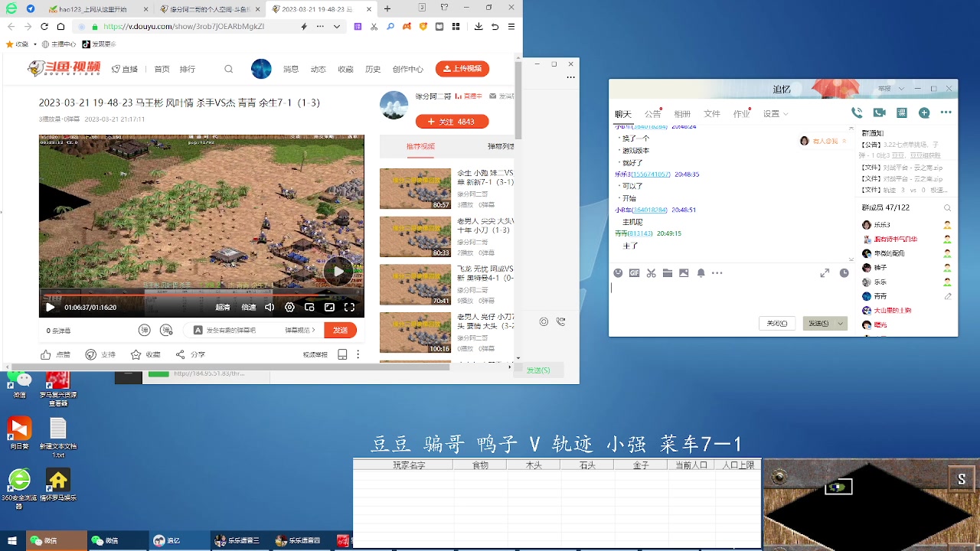This screenshot has width=980, height=551.
Task: Switch to the 相册 album tab in QQ
Action: click(682, 112)
